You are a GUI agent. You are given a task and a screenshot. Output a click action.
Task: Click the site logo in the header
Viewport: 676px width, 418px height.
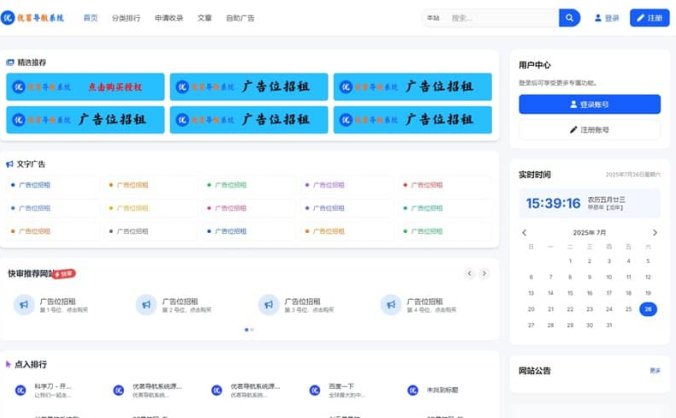[x=33, y=18]
